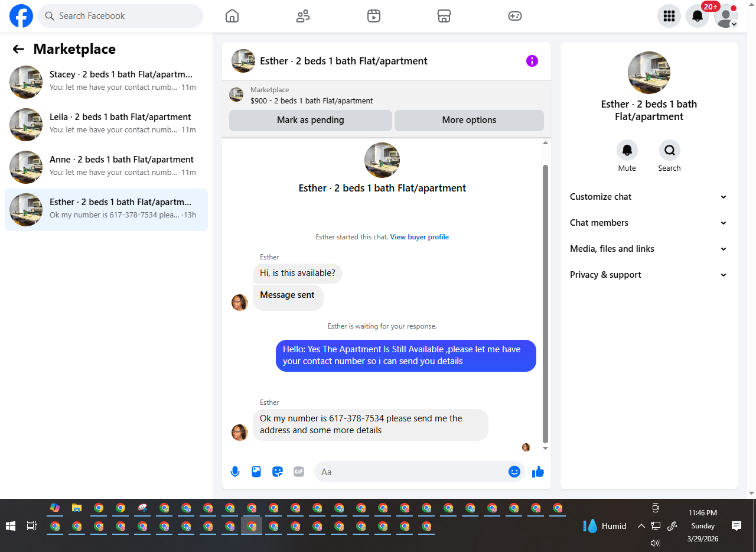Click the Facebook logo
756x552 pixels.
pyautogui.click(x=21, y=16)
